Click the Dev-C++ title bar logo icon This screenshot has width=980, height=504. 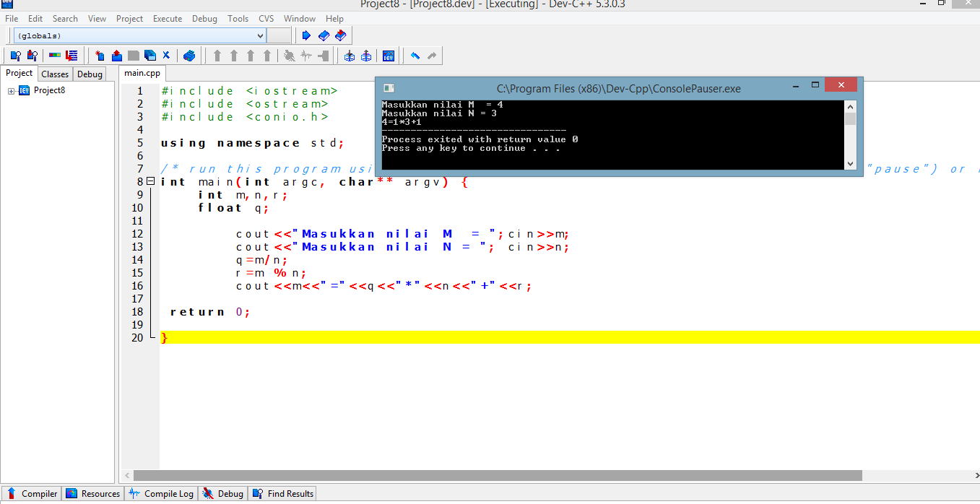(x=6, y=4)
